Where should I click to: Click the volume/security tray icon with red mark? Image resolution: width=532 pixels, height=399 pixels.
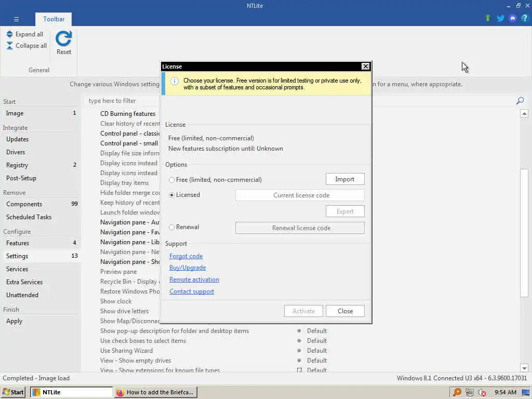tap(482, 392)
